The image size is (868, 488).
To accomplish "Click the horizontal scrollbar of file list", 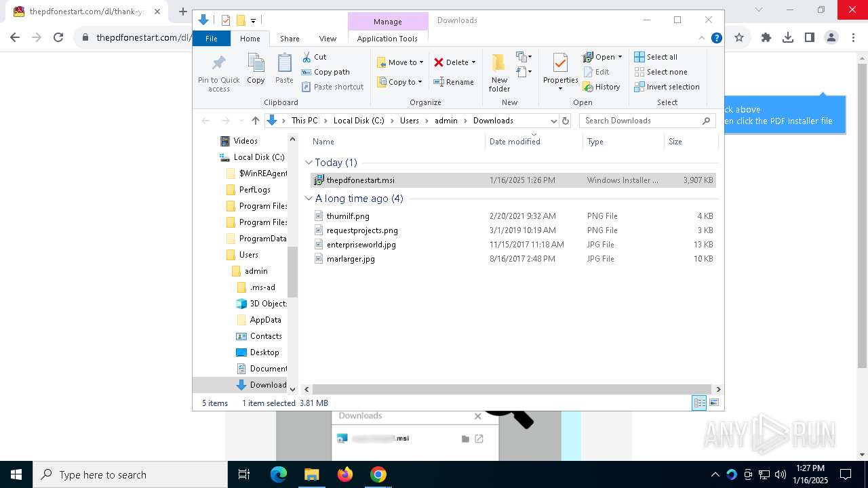I will [x=511, y=390].
